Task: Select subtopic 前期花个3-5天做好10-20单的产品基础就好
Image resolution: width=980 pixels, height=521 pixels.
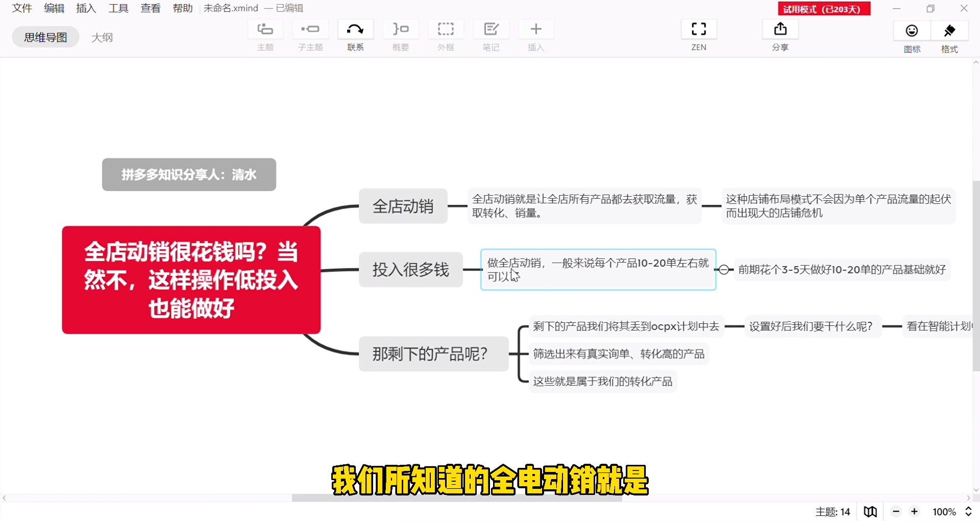Action: coord(842,270)
